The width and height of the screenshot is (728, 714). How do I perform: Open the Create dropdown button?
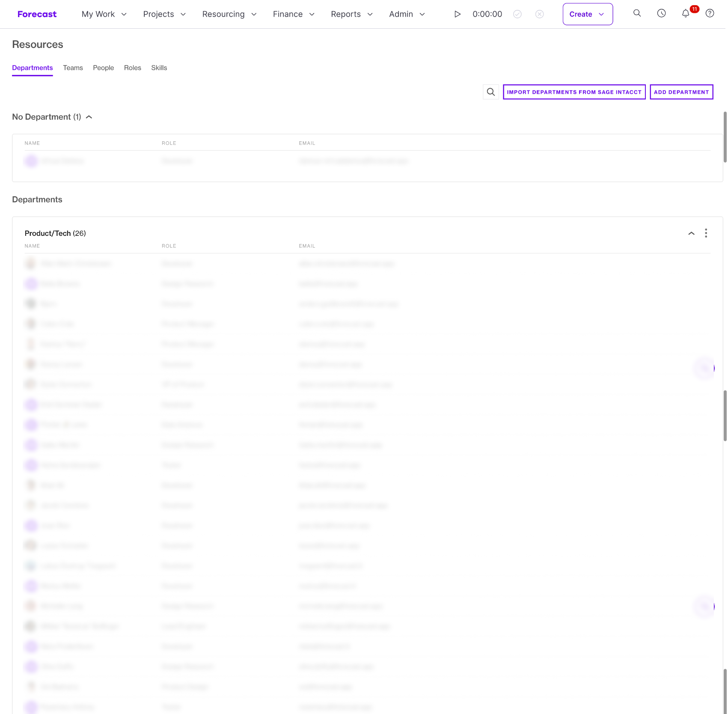coord(588,14)
